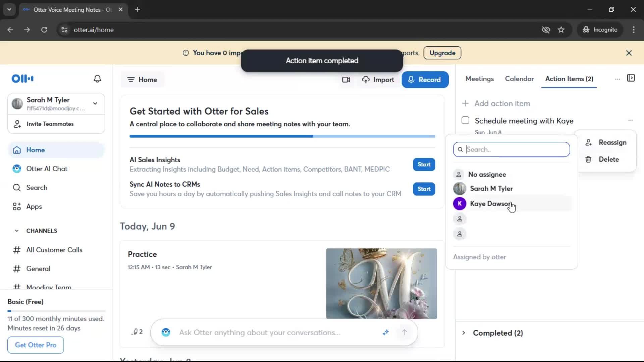Click the Otter logo in the sidebar

pyautogui.click(x=22, y=79)
